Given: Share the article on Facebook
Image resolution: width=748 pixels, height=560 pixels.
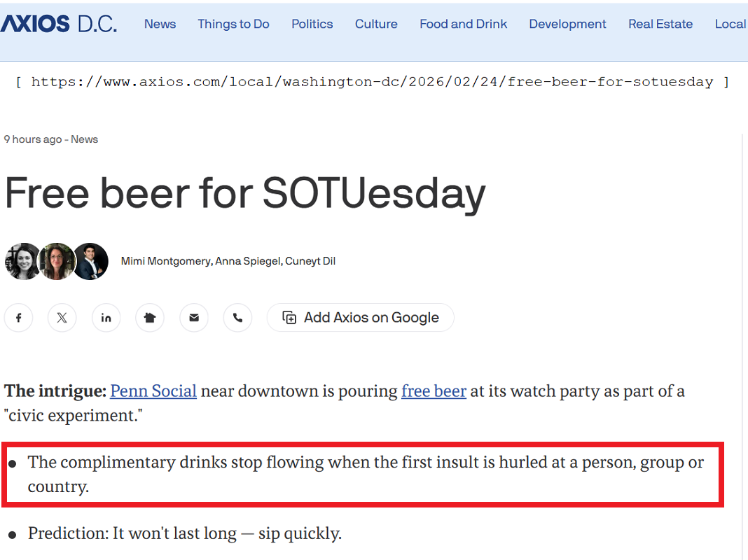Looking at the screenshot, I should 19,318.
